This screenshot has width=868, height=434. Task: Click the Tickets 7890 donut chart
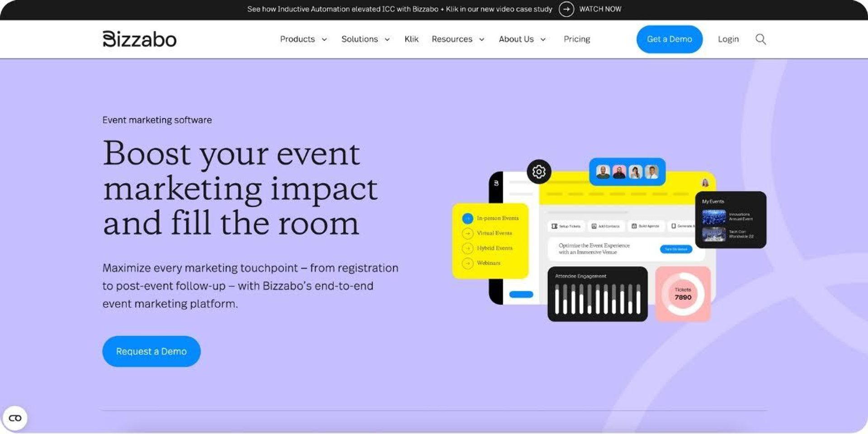(683, 294)
